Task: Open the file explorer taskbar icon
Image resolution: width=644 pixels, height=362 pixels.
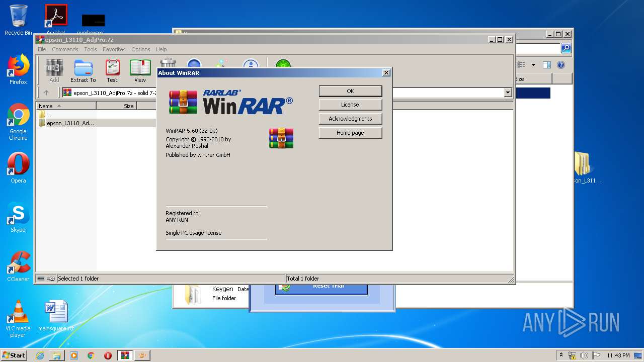Action: point(57,355)
